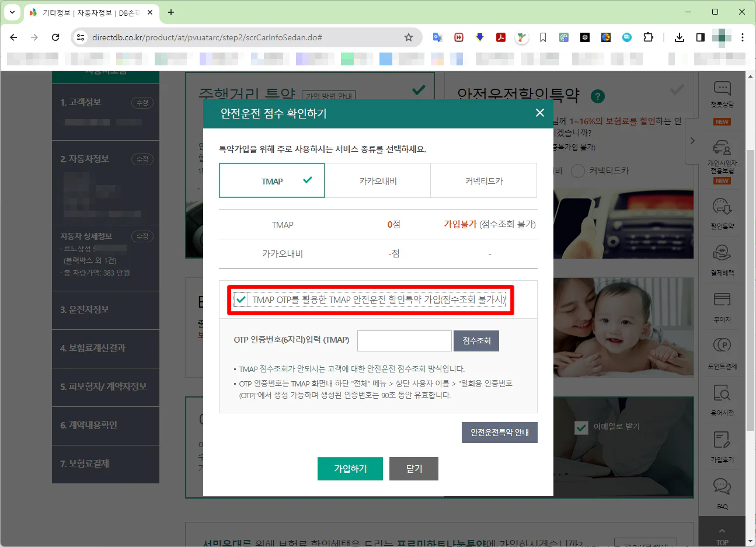756x547 pixels.
Task: Open 안전운전특약 안내 button
Action: tap(500, 433)
